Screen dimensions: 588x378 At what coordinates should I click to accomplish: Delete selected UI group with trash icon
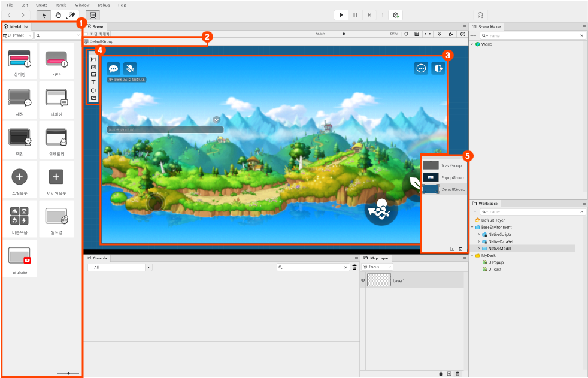(x=460, y=249)
